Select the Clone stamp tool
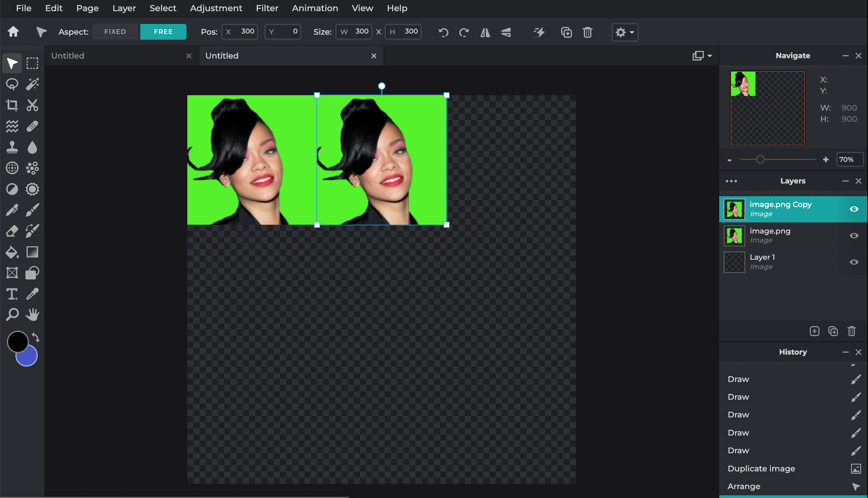Image resolution: width=868 pixels, height=498 pixels. click(12, 147)
